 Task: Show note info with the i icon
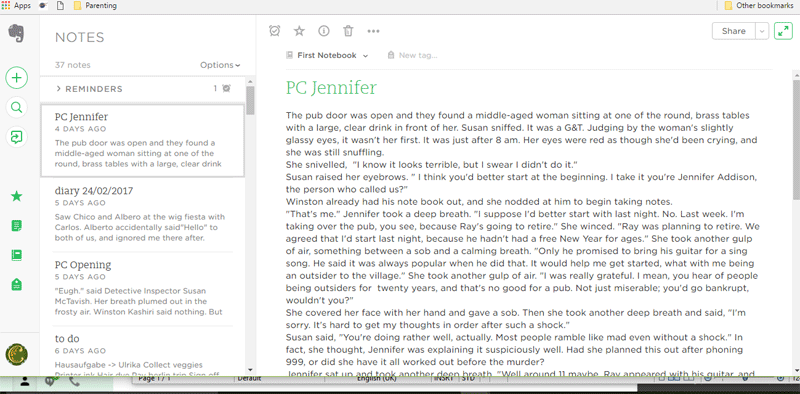[323, 31]
